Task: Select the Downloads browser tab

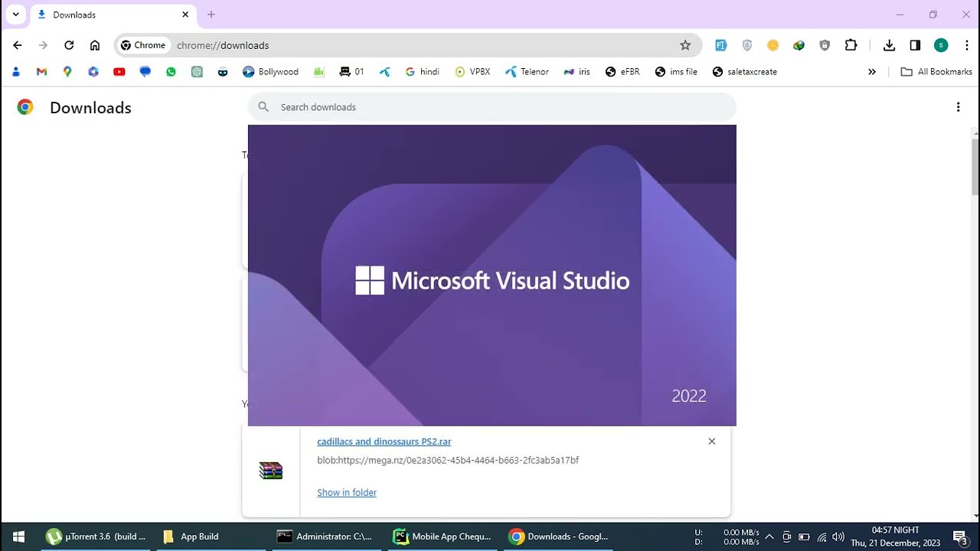Action: pyautogui.click(x=111, y=15)
